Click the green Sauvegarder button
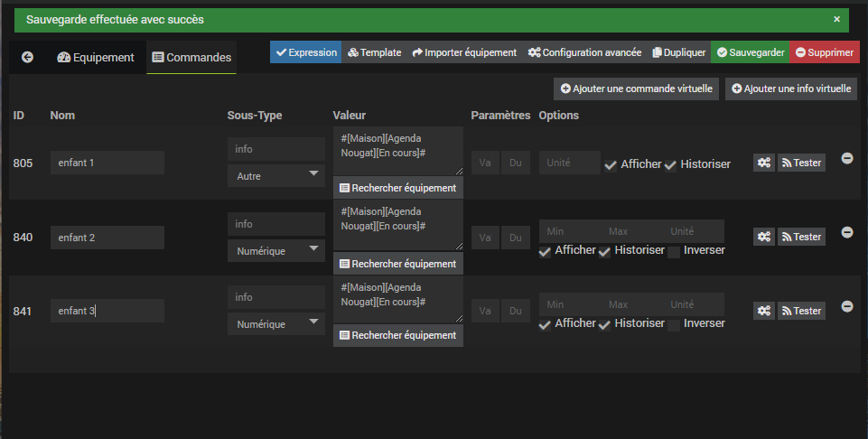Screen dimensions: 868x439 pyautogui.click(x=750, y=52)
